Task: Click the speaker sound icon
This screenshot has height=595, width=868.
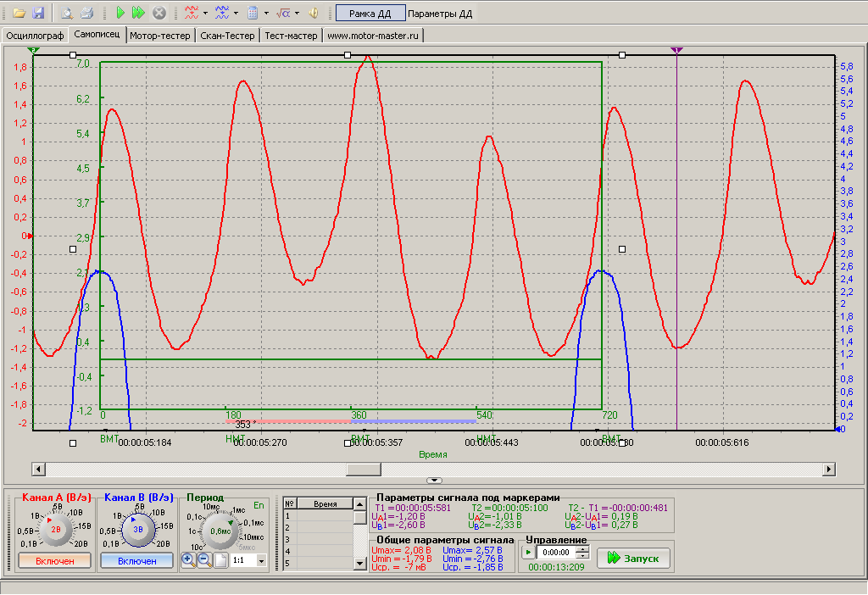Action: coord(314,14)
